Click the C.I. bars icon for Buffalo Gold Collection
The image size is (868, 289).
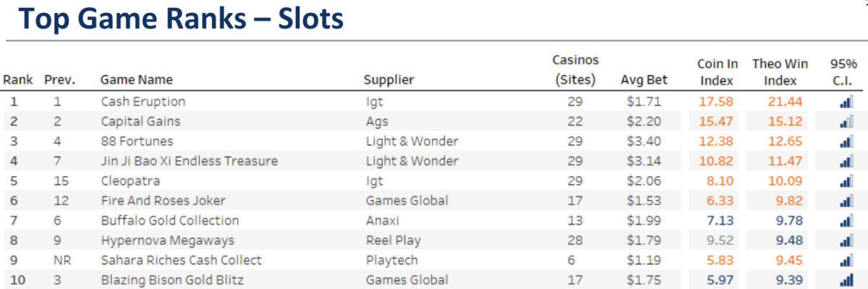click(x=846, y=221)
